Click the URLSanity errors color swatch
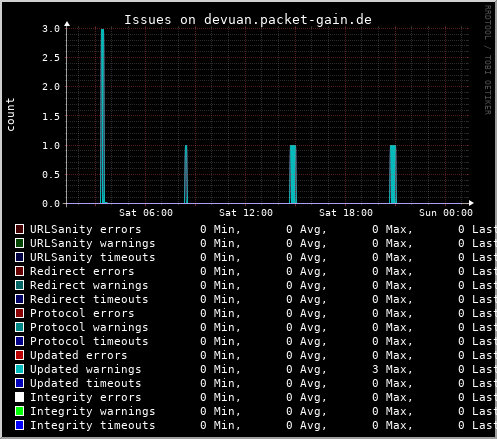497x439 pixels. [19, 229]
